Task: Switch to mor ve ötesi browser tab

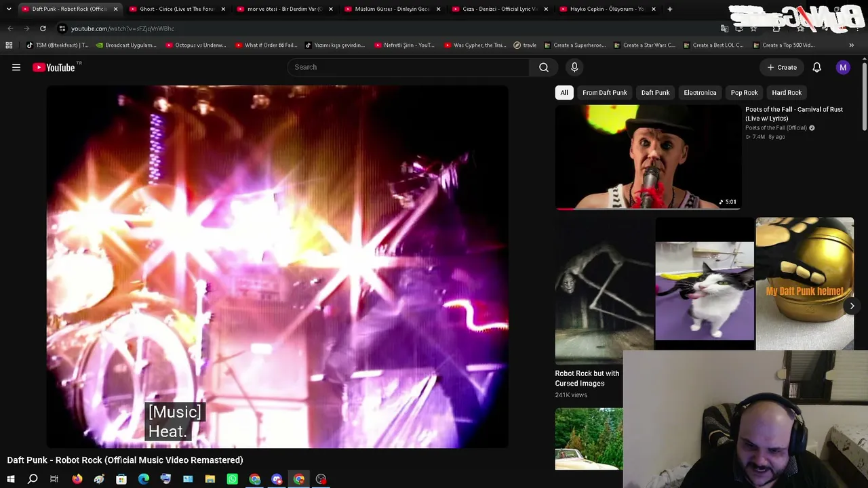Action: click(284, 9)
